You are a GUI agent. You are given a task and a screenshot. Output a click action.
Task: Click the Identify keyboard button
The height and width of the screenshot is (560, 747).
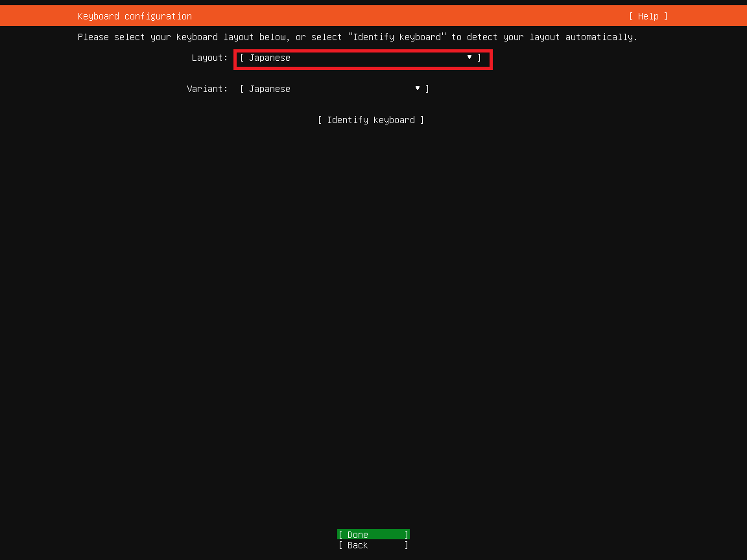tap(371, 120)
